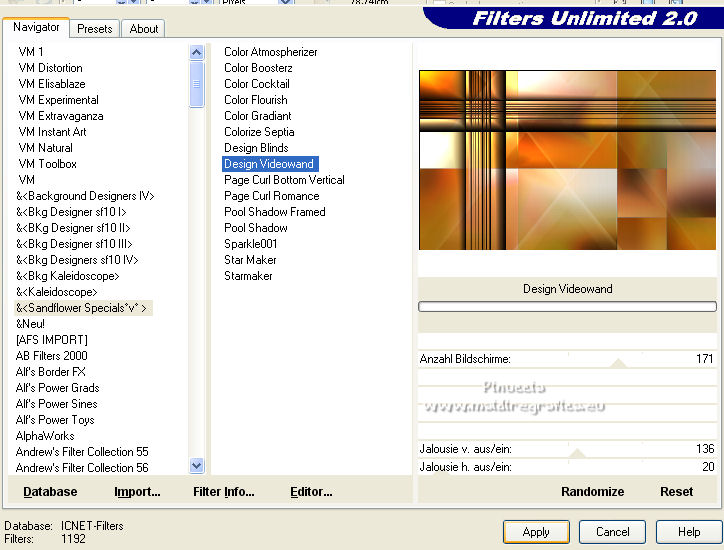
Task: Select &<Background Designers IV> category
Action: (x=85, y=196)
